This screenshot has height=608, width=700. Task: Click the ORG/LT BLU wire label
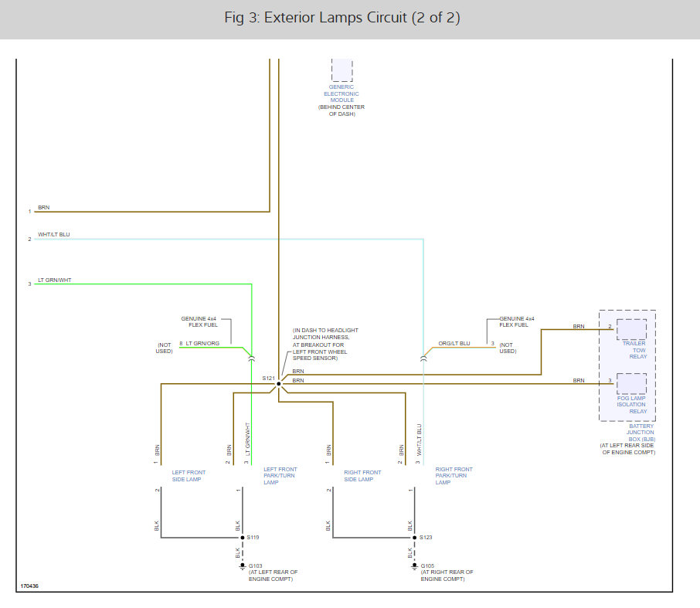pyautogui.click(x=454, y=344)
